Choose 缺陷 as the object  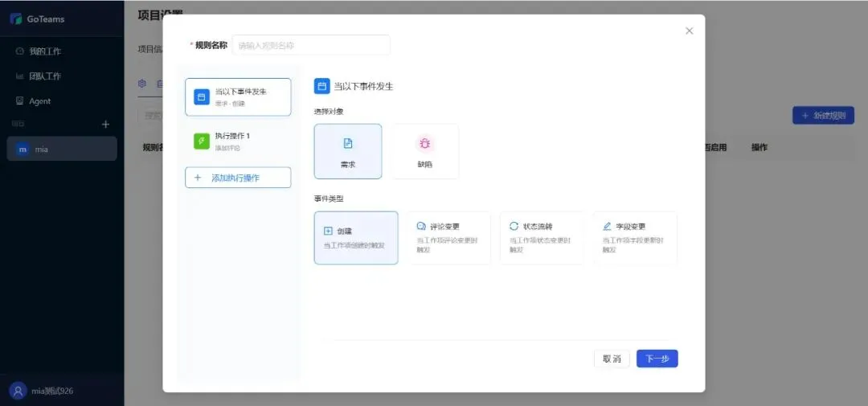click(424, 151)
